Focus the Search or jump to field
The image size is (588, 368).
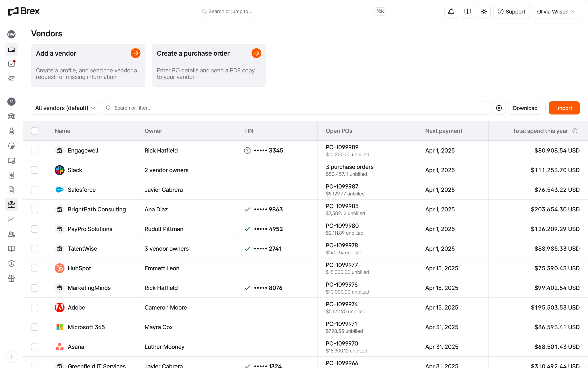[x=294, y=11]
